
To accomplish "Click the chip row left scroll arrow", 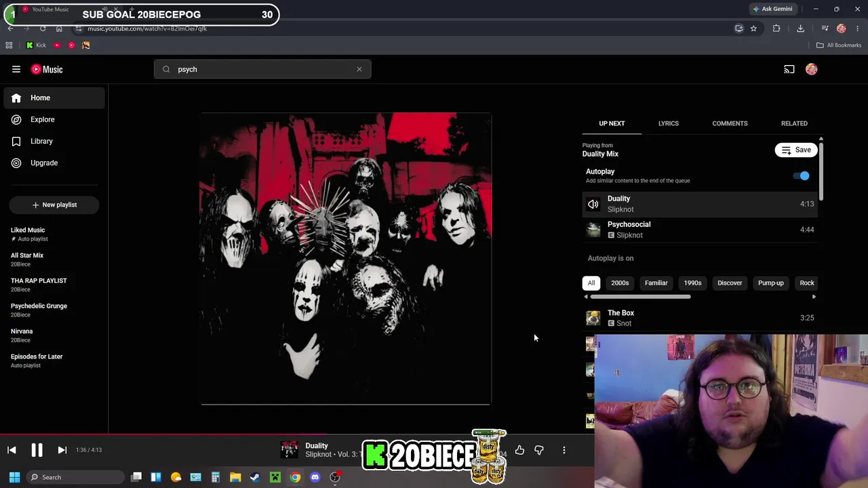I will (x=586, y=297).
